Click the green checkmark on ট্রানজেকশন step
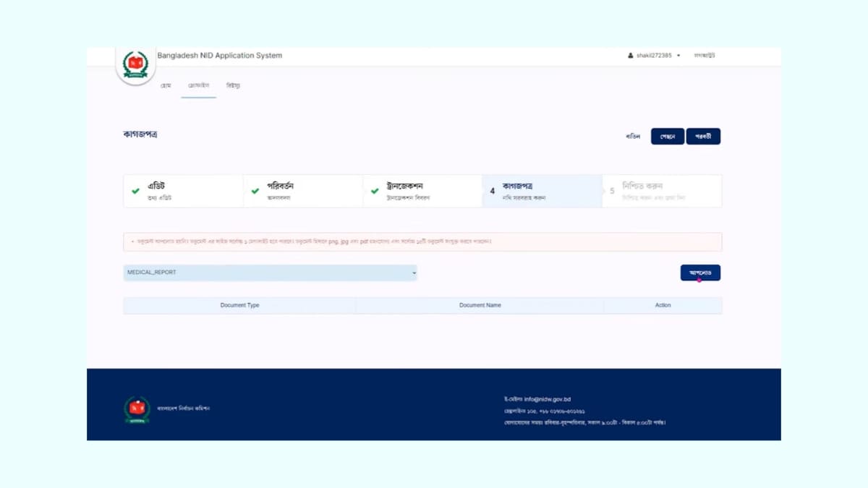Image resolution: width=868 pixels, height=488 pixels. pos(375,192)
